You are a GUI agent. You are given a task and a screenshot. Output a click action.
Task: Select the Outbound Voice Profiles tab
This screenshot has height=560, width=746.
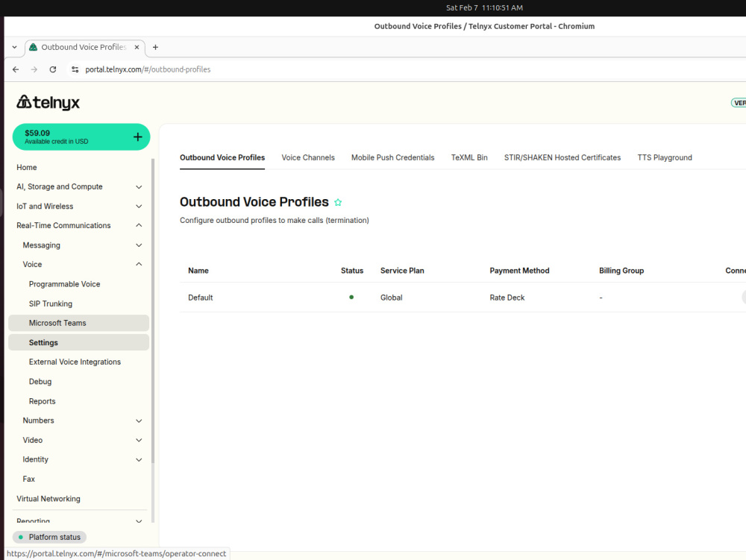tap(222, 158)
